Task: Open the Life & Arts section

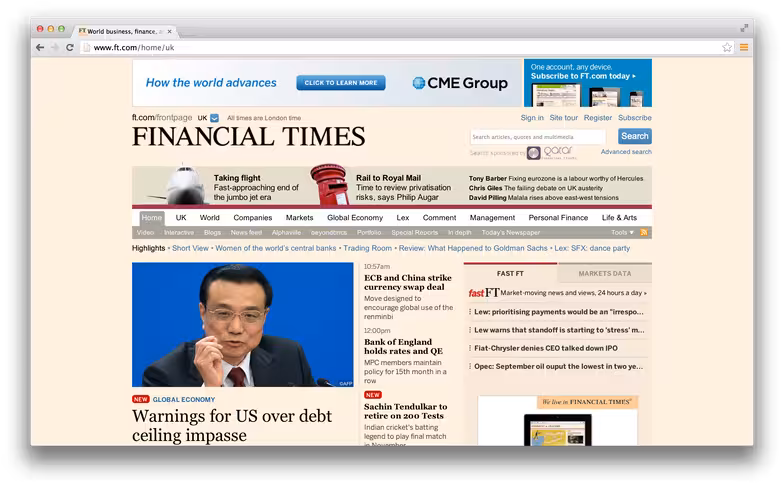Action: (619, 218)
